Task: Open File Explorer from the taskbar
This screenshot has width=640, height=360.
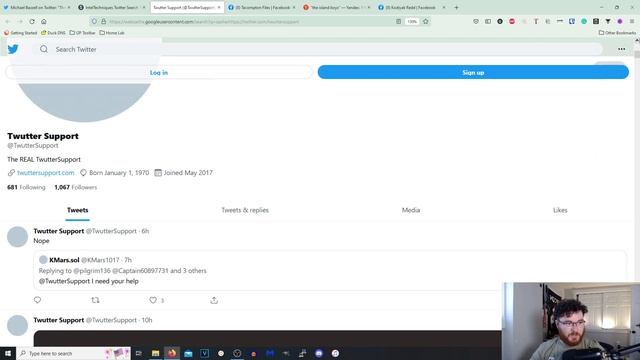Action: (156, 353)
